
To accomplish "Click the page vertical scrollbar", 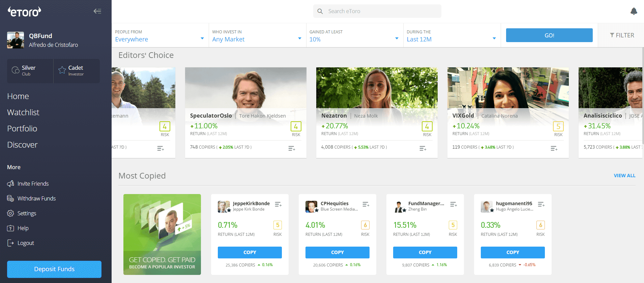I will coord(643,96).
